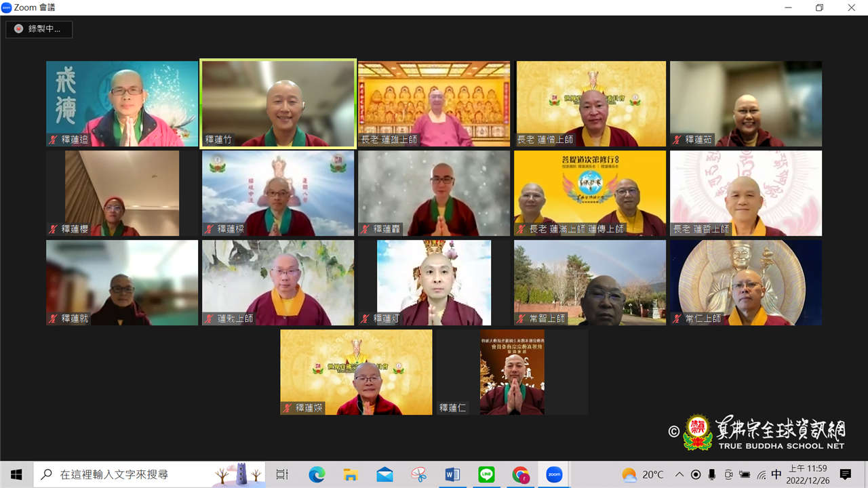Viewport: 868px width, 488px height.
Task: Expand the hidden system tray icons
Action: pos(679,474)
